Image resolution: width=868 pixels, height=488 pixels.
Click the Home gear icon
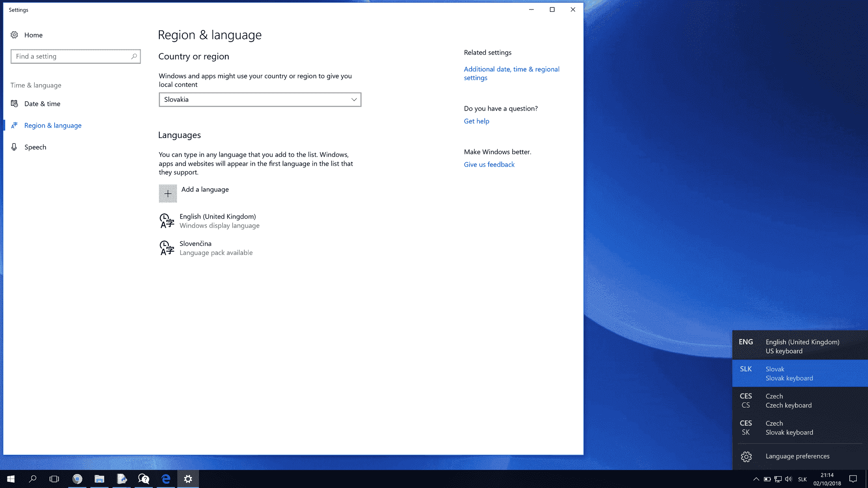[x=14, y=35]
